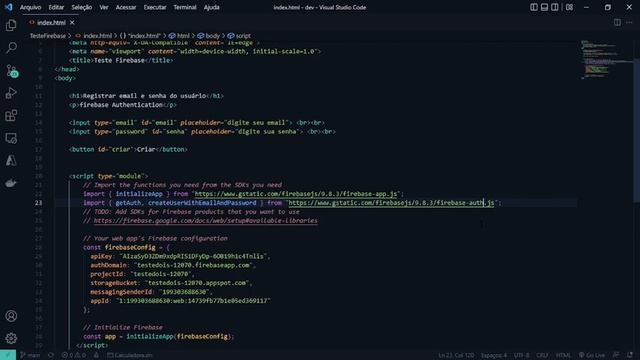The image size is (640, 360).
Task: Open the Extensions view
Action: [x=11, y=116]
